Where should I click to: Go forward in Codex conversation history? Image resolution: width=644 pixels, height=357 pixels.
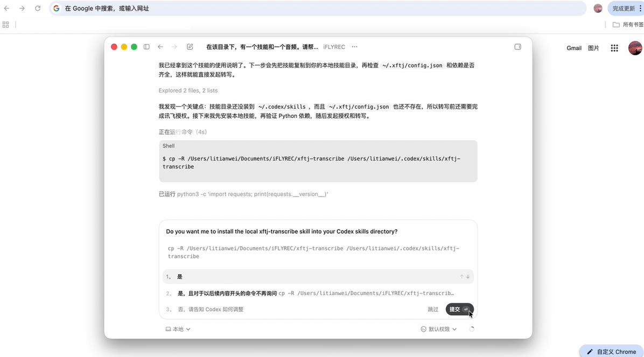coord(174,47)
